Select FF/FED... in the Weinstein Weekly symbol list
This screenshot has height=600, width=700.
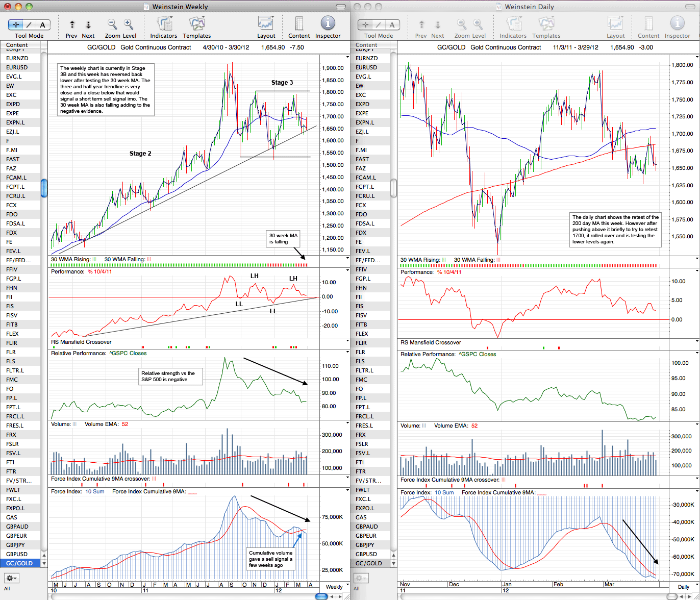pyautogui.click(x=20, y=260)
